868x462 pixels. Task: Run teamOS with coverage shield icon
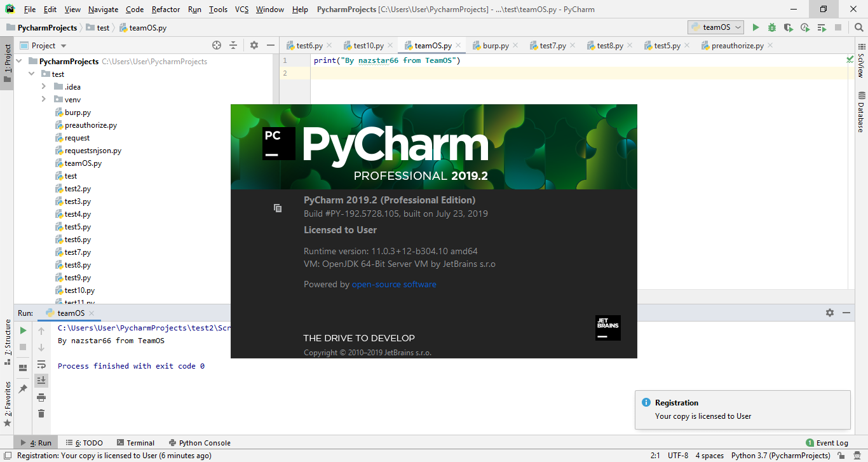point(789,27)
